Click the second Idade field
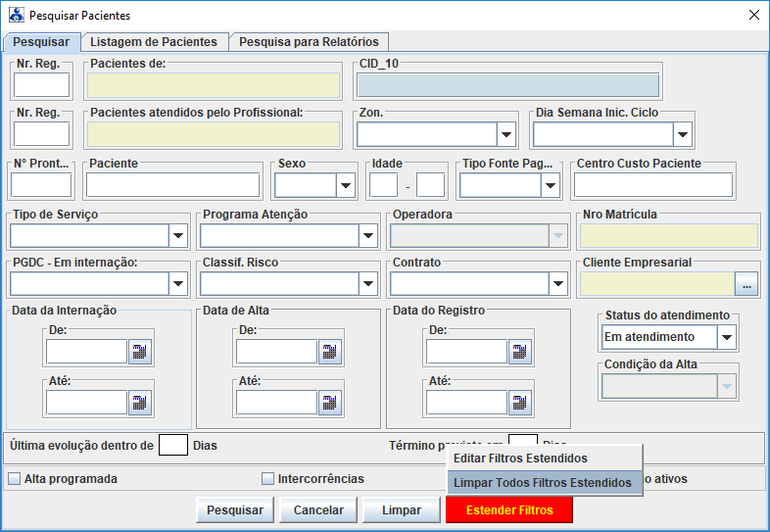This screenshot has height=532, width=770. point(431,185)
